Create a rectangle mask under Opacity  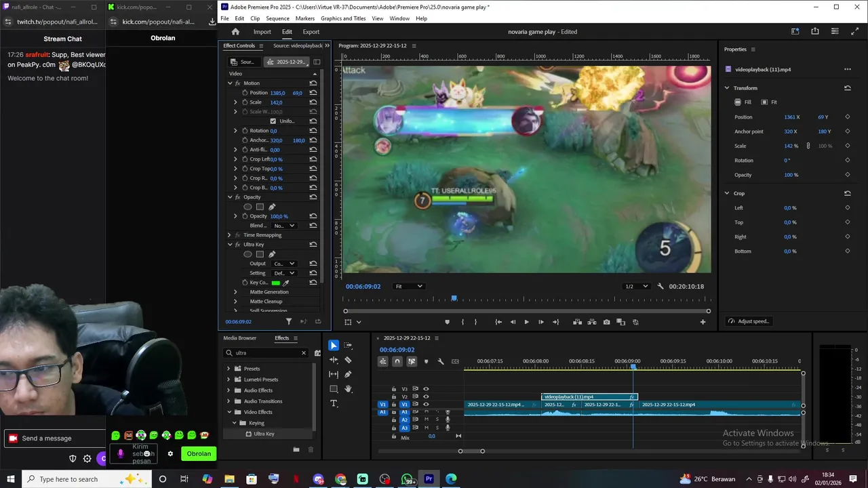point(260,207)
